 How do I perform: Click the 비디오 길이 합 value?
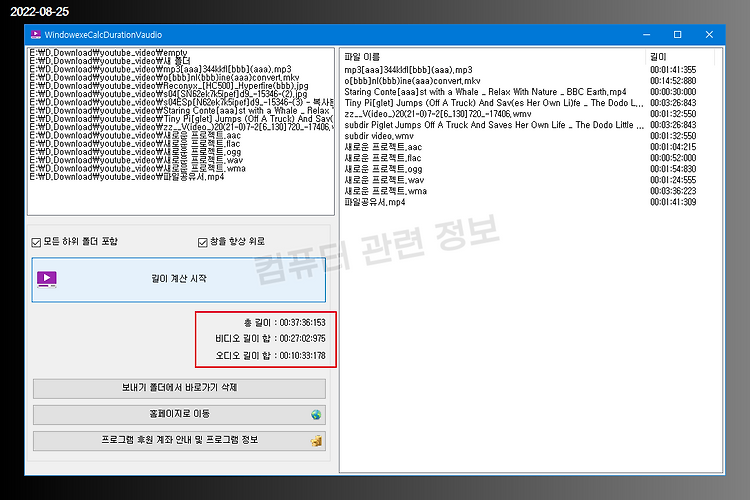[x=302, y=339]
